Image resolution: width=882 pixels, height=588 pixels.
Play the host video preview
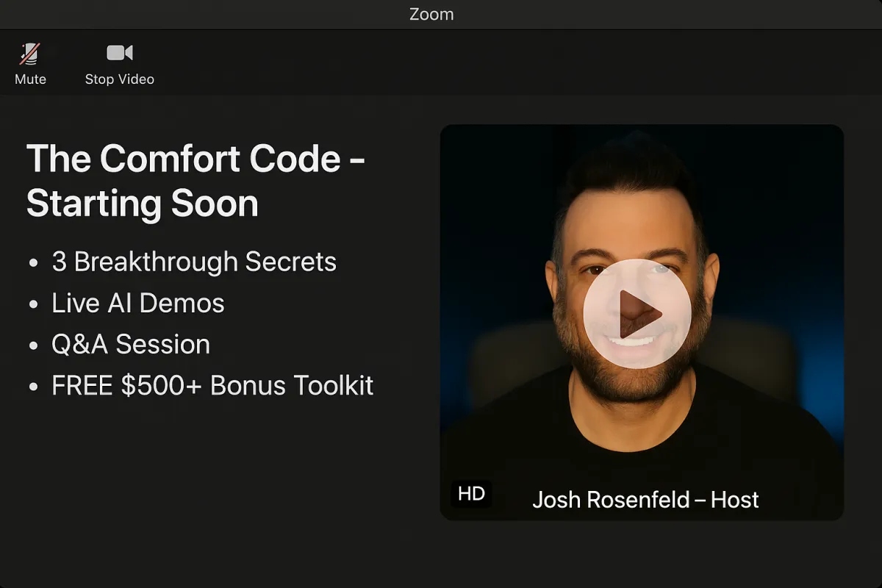pos(637,314)
